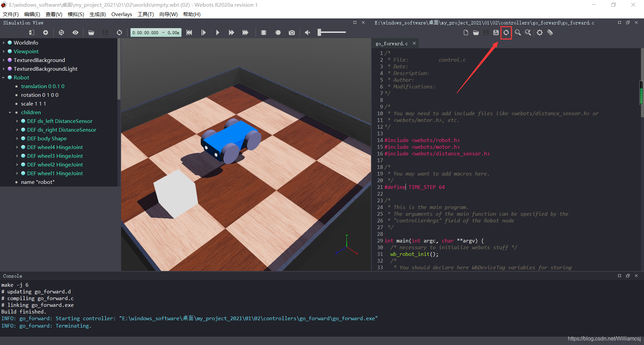Adjust the volume slider
644x345 pixels.
(x=331, y=32)
